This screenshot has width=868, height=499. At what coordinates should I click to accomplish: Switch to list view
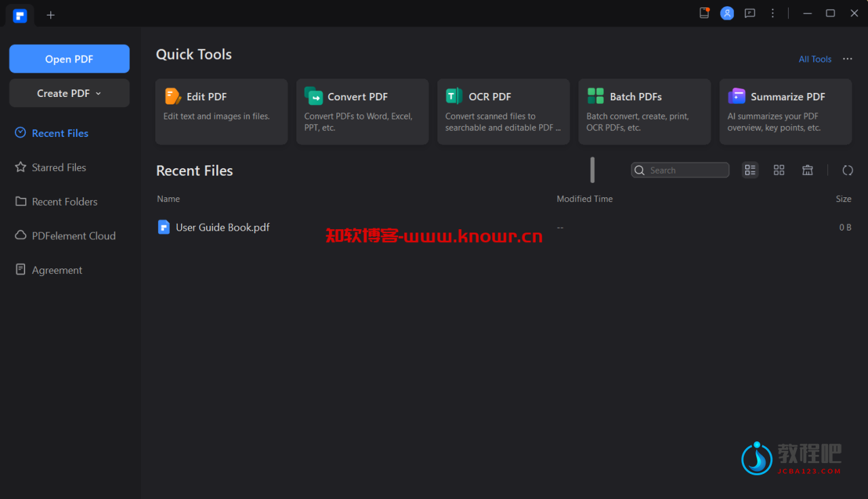coord(750,170)
